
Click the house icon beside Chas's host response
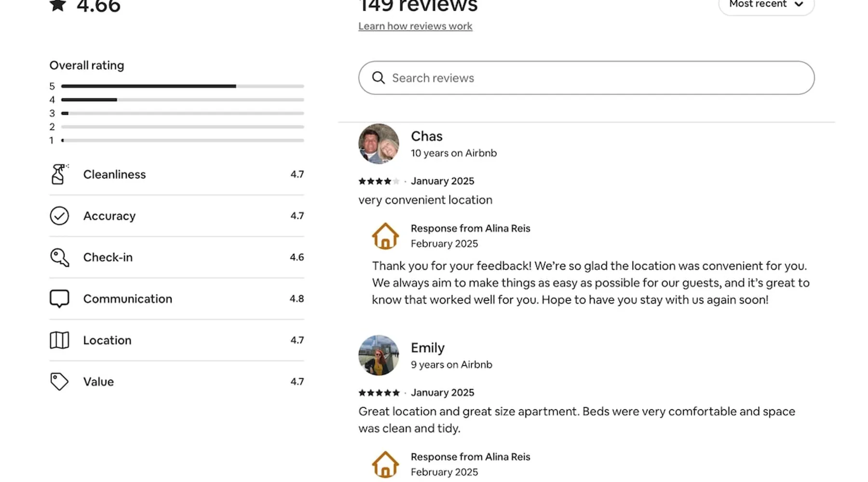pos(385,236)
